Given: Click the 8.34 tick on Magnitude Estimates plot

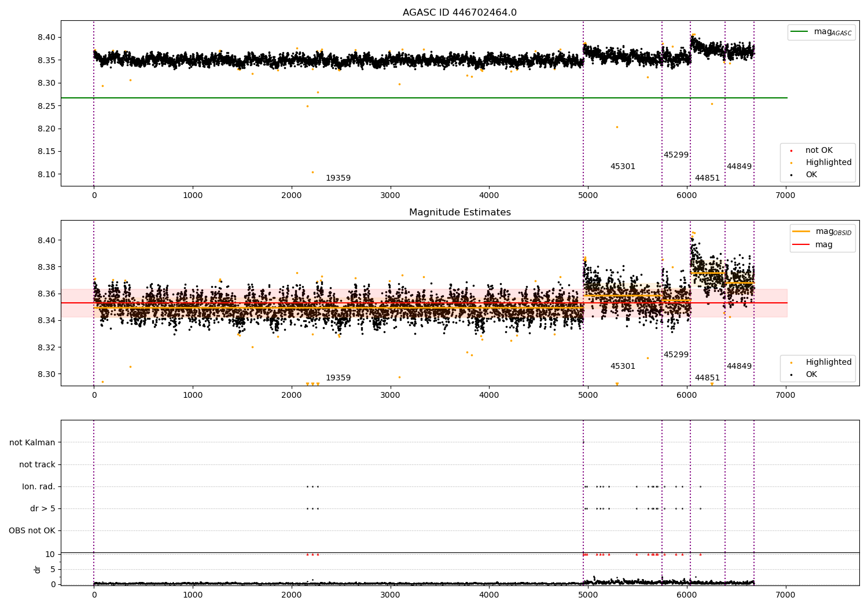Looking at the screenshot, I should tap(46, 321).
